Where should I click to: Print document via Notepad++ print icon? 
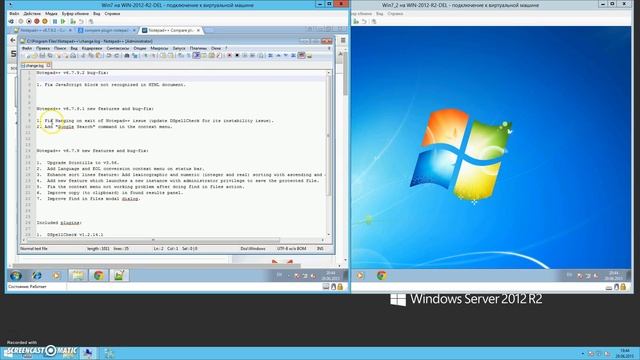click(x=73, y=55)
